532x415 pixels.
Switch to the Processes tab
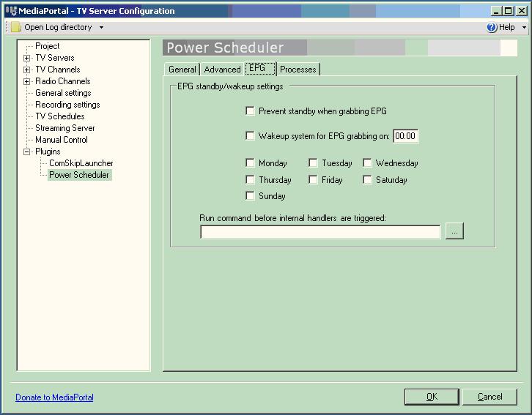click(x=298, y=69)
